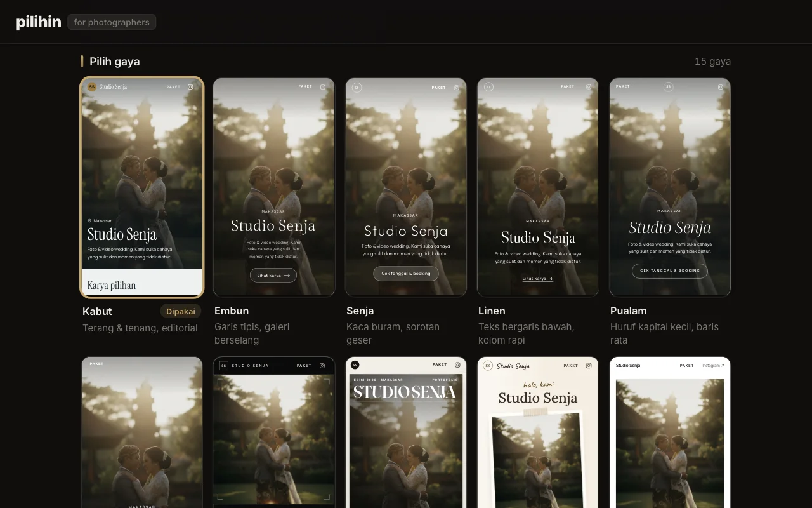Viewport: 812px width, 508px height.
Task: Click the Instagram icon in Pualam preview
Action: coord(720,87)
